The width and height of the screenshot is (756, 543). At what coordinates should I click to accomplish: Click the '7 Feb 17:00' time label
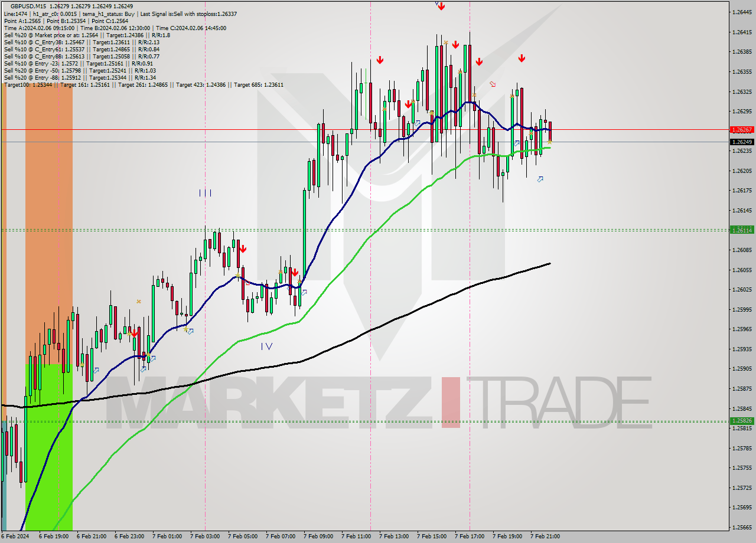470,537
